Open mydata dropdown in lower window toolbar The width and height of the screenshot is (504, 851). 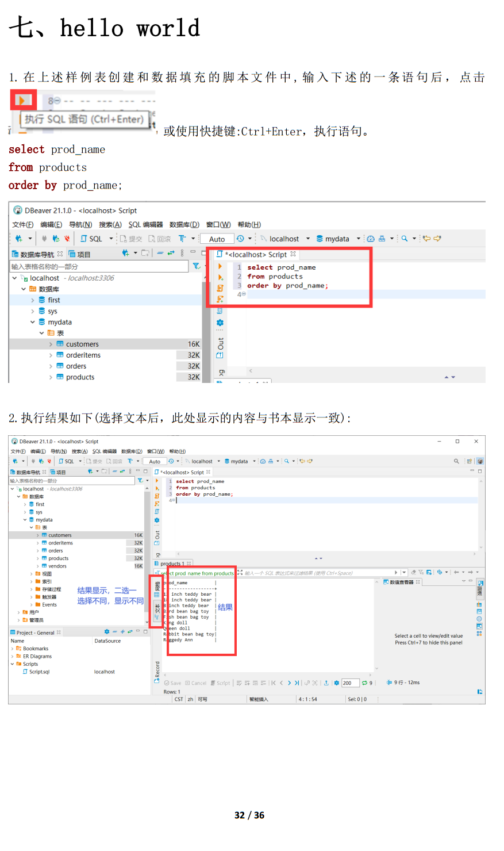(255, 461)
